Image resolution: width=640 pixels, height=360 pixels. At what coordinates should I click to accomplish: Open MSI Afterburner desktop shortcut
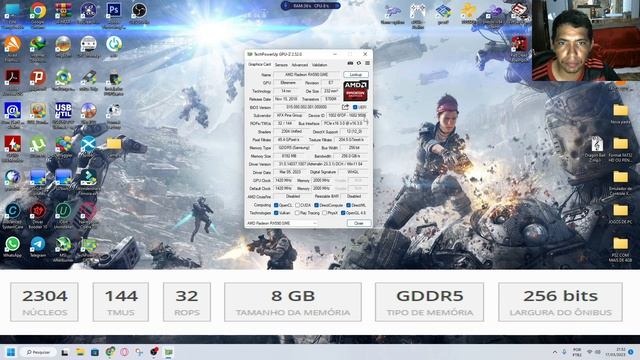(x=63, y=244)
